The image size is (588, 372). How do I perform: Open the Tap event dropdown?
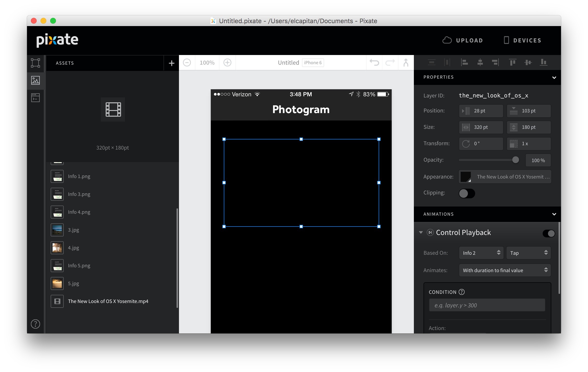(x=529, y=253)
